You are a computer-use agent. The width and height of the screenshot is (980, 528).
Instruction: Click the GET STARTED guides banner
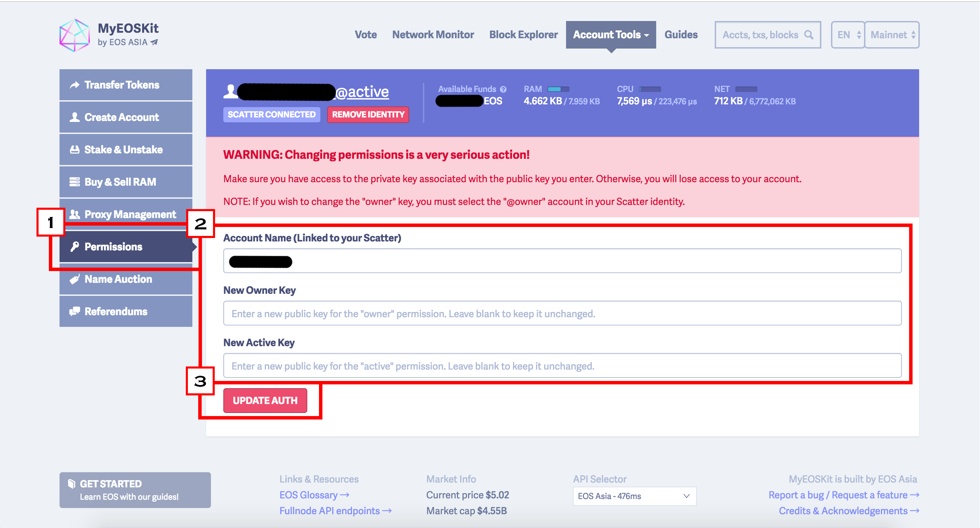[x=135, y=490]
